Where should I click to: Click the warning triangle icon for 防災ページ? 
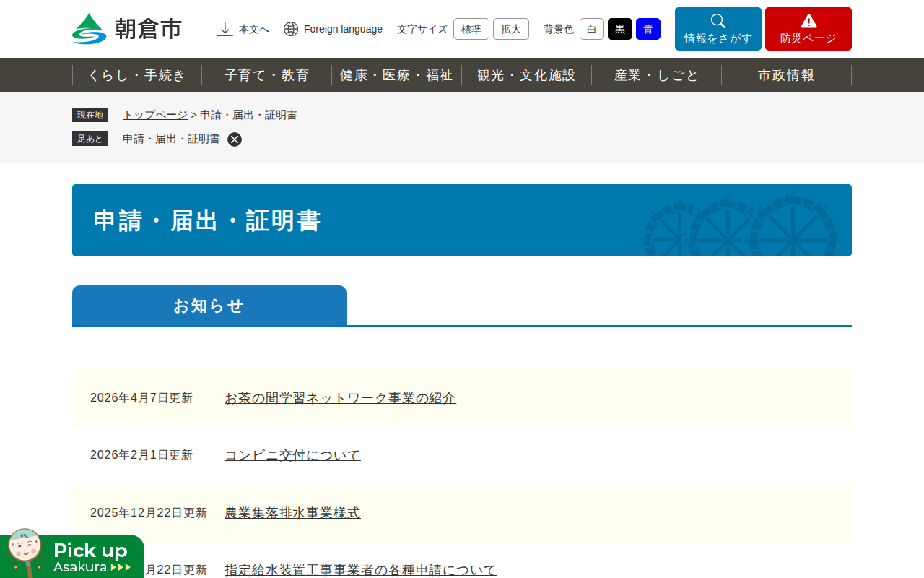(808, 21)
